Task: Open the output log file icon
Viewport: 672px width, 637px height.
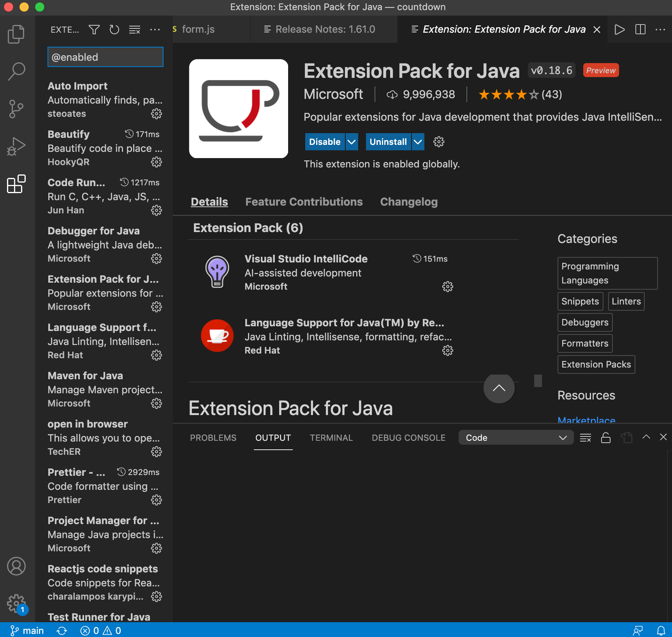Action: pyautogui.click(x=626, y=438)
